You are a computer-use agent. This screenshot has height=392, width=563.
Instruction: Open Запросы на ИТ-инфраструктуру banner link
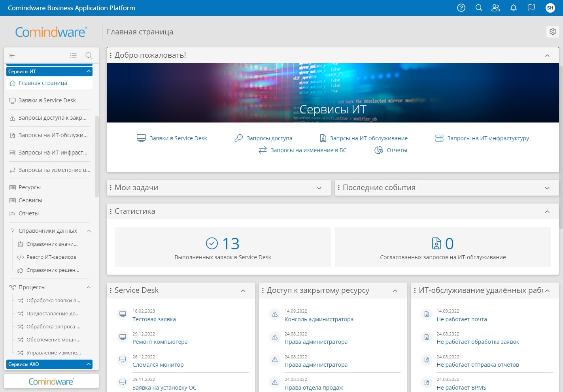[x=482, y=138]
